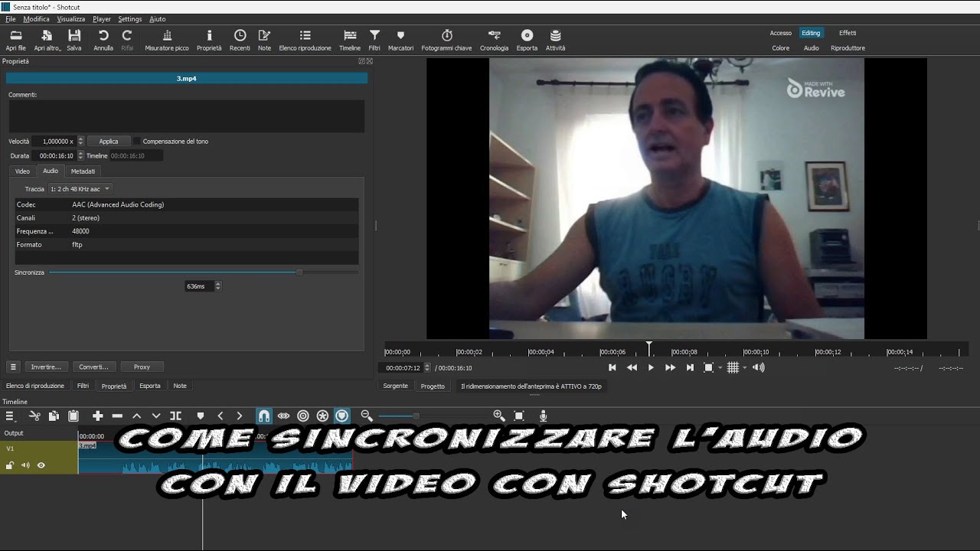Remove clip with timeline minus icon
This screenshot has height=551, width=980.
pyautogui.click(x=117, y=416)
